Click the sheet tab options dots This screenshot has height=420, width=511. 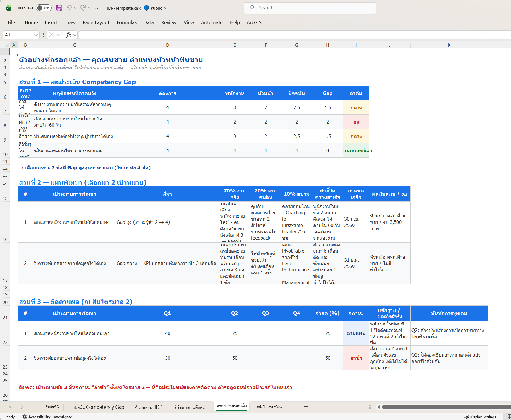point(370,407)
